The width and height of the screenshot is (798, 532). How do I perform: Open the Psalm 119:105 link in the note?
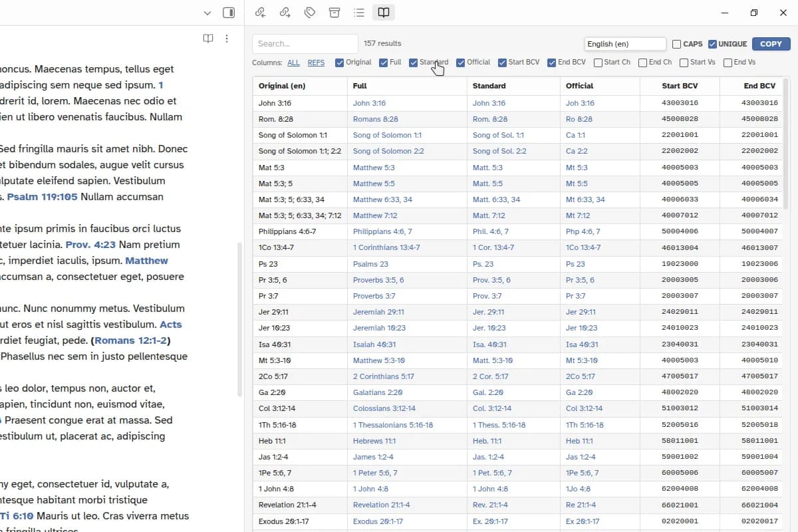(x=43, y=197)
